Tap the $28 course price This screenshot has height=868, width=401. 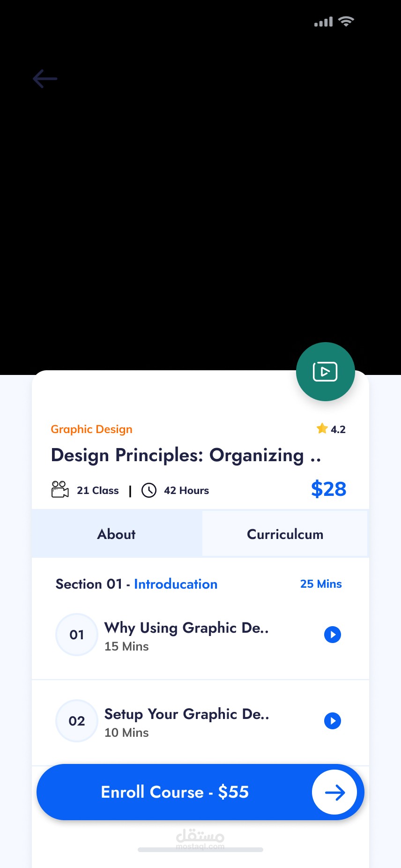(328, 489)
